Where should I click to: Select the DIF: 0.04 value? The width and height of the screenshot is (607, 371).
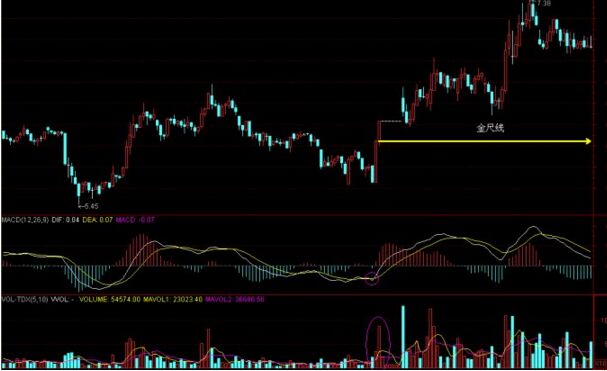[65, 220]
